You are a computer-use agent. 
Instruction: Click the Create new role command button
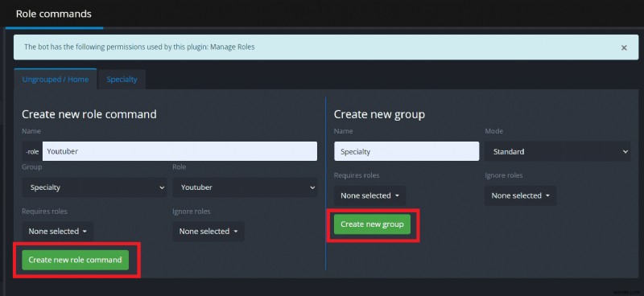click(x=75, y=260)
